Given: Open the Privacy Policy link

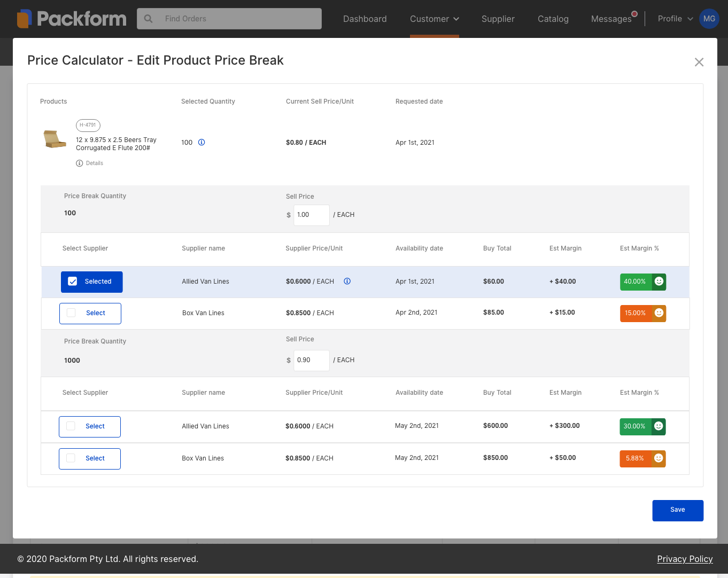Looking at the screenshot, I should [x=685, y=559].
